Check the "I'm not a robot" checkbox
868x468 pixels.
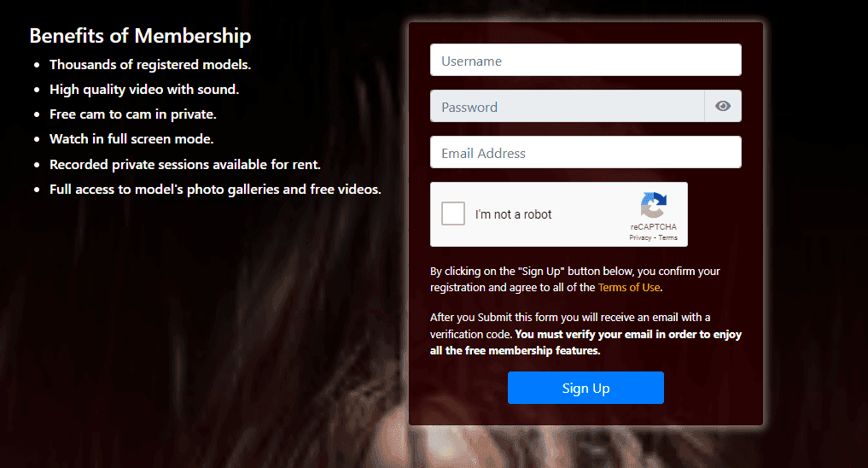(x=453, y=214)
